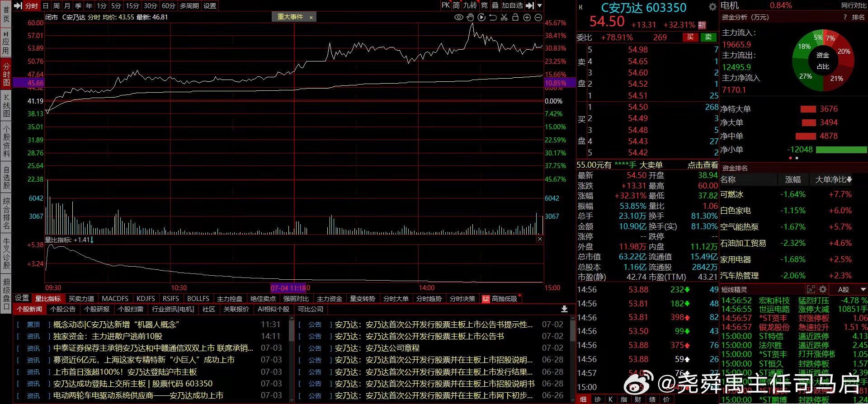
Task: Expand the A股 dropdown in 短线精灵
Action: click(863, 289)
